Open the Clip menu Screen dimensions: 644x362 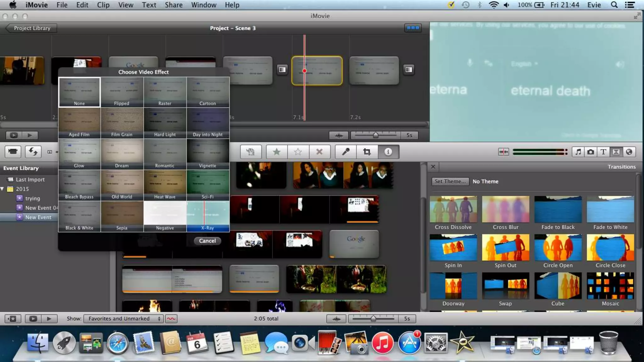(x=103, y=5)
